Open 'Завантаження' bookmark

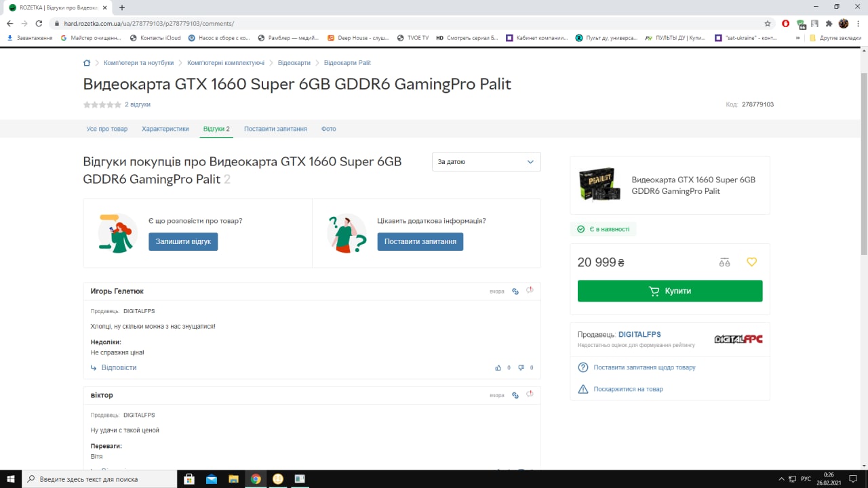[29, 38]
